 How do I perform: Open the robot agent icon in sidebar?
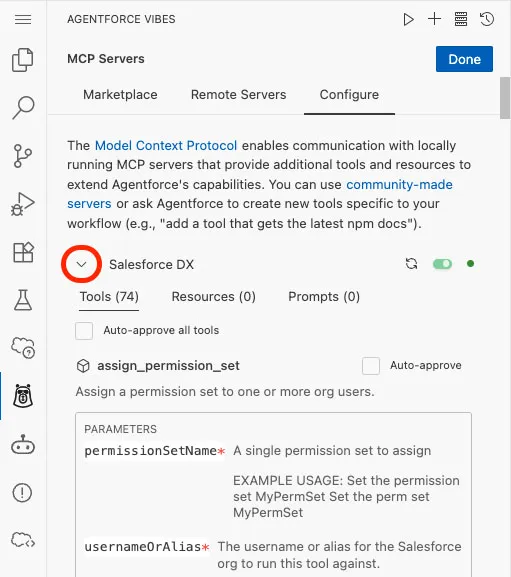coord(23,445)
